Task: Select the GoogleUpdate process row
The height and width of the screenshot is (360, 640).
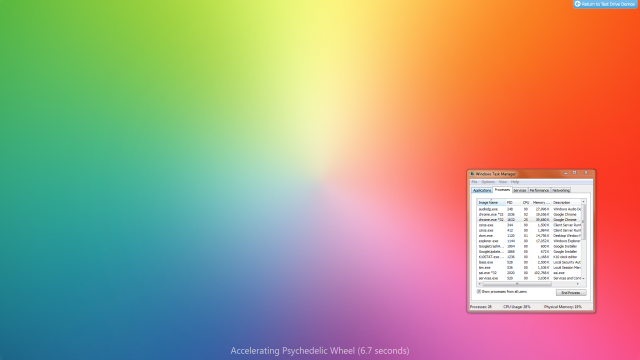Action: point(529,251)
